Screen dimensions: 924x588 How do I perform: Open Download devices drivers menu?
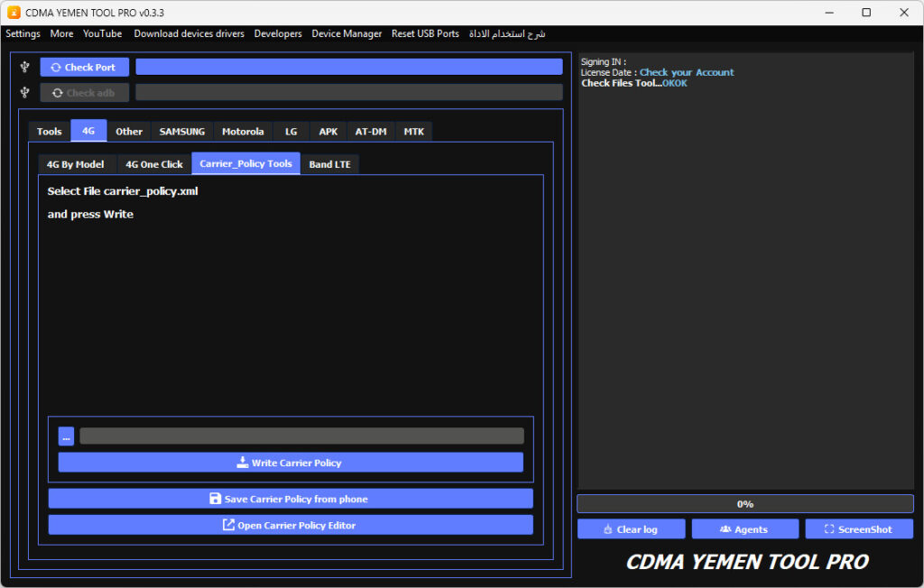point(189,33)
